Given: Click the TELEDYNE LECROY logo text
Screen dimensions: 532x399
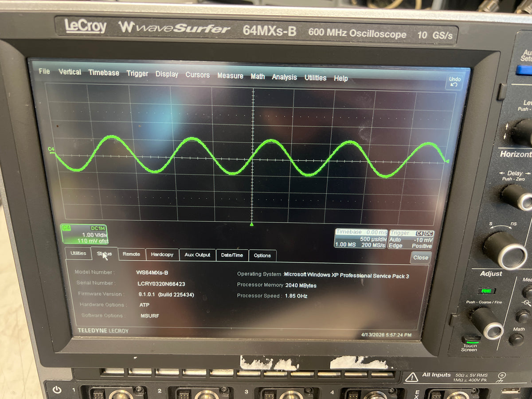Looking at the screenshot, I should pyautogui.click(x=103, y=331).
